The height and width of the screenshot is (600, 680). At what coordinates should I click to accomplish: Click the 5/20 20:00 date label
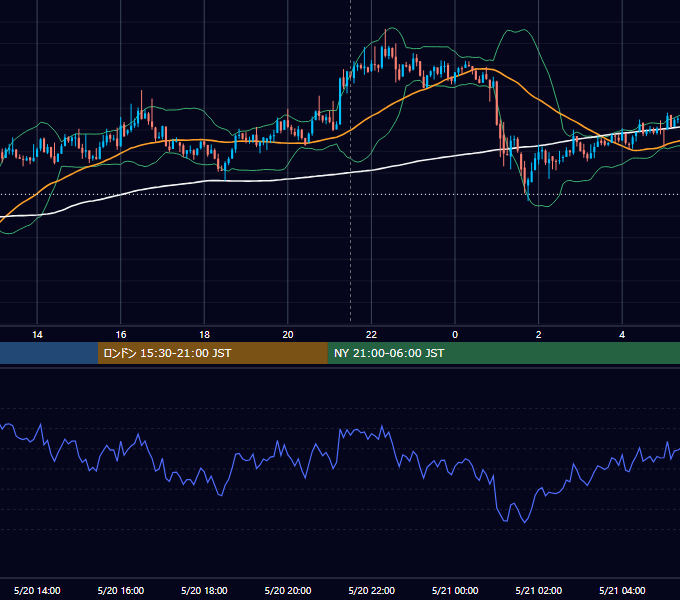(x=288, y=590)
